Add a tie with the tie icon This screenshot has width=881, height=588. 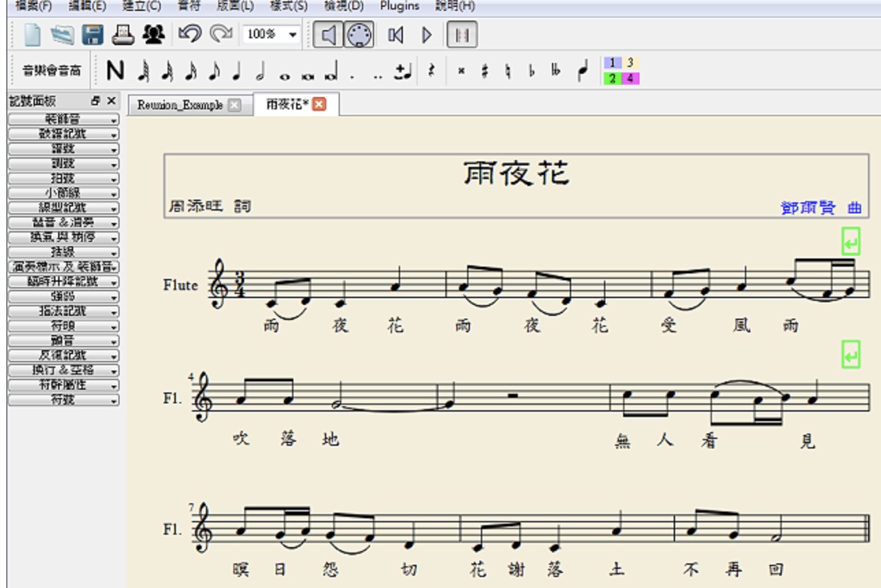403,72
